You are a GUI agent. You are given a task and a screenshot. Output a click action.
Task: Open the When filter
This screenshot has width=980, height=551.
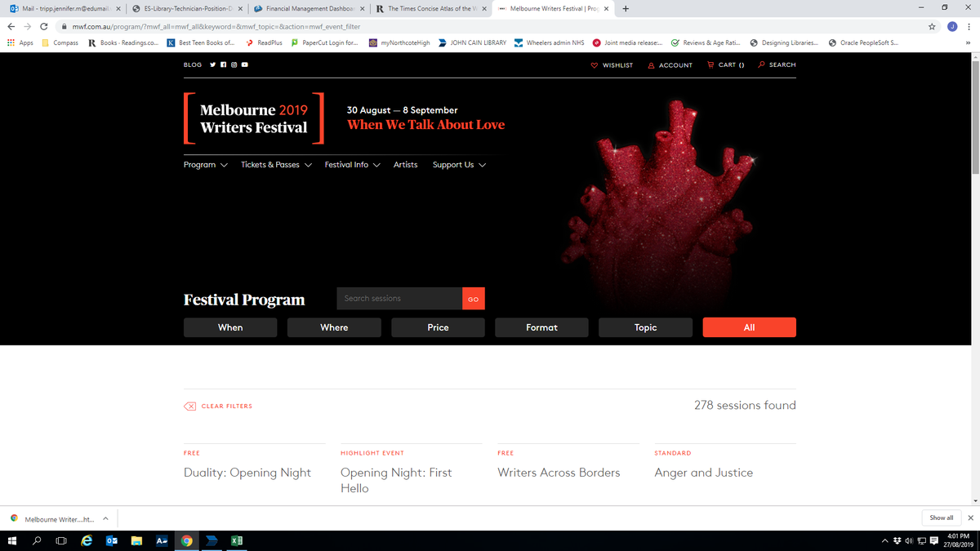tap(230, 327)
